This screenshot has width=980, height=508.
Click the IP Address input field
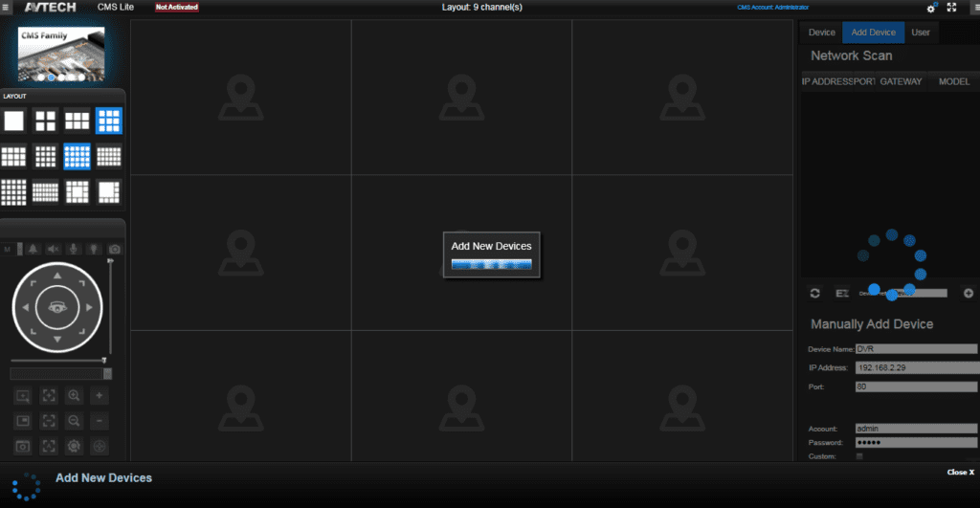click(916, 367)
